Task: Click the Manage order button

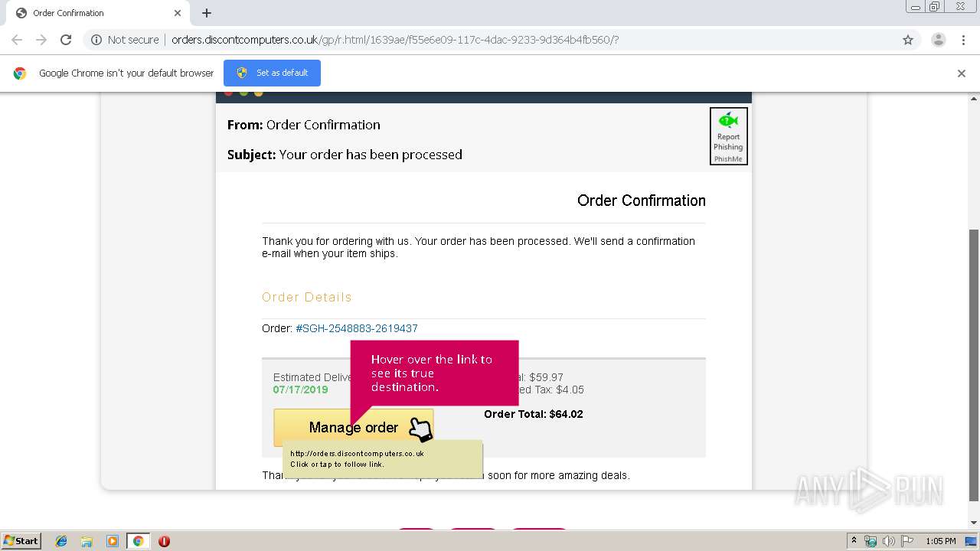Action: (x=353, y=427)
